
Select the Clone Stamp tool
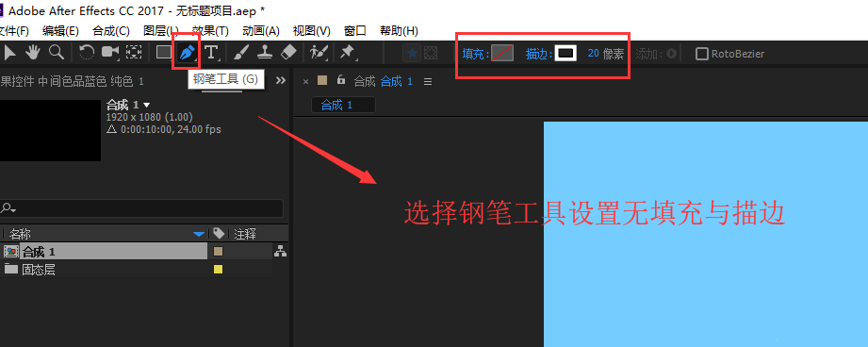(x=265, y=53)
